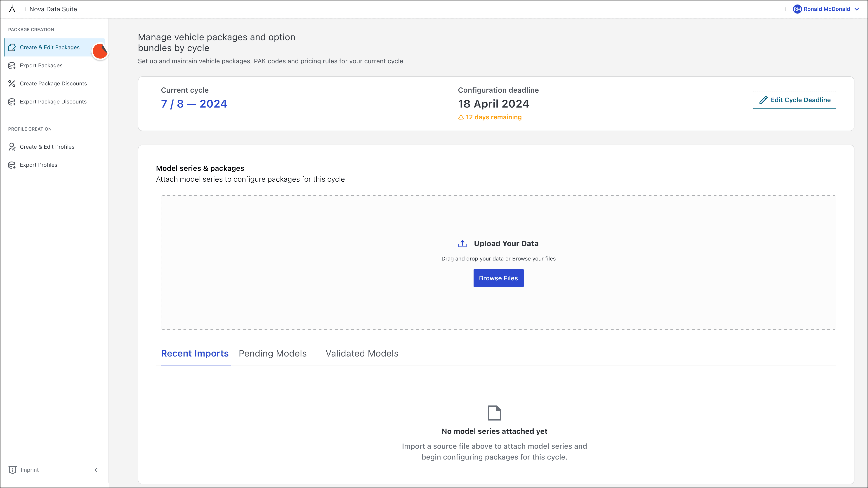Click the Edit Cycle Deadline button
This screenshot has width=868, height=488.
(794, 100)
